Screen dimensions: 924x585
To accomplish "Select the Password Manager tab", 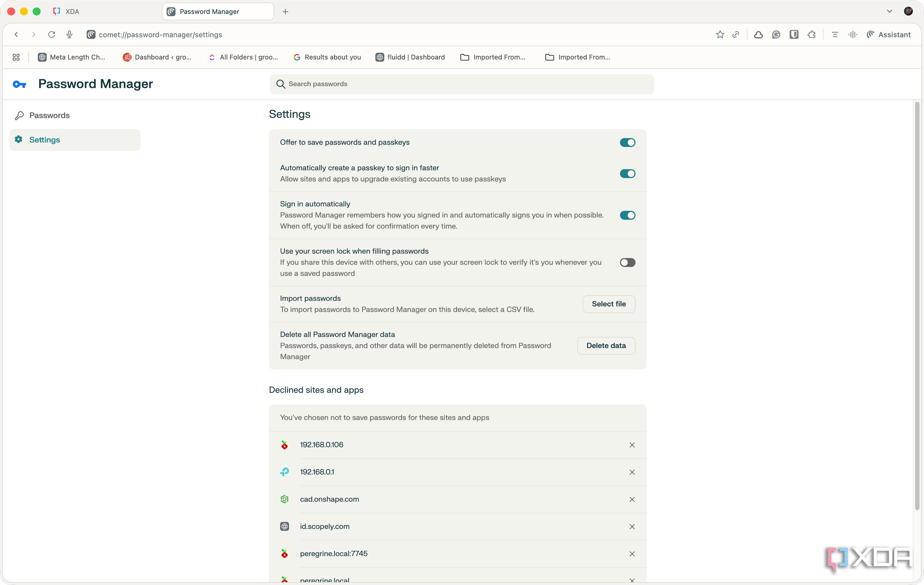I will [217, 12].
